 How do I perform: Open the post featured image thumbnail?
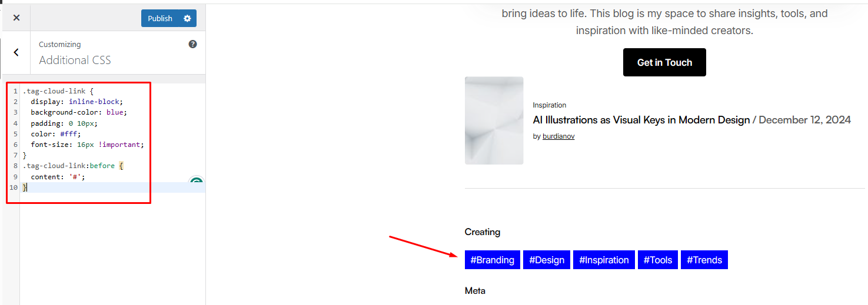[494, 120]
